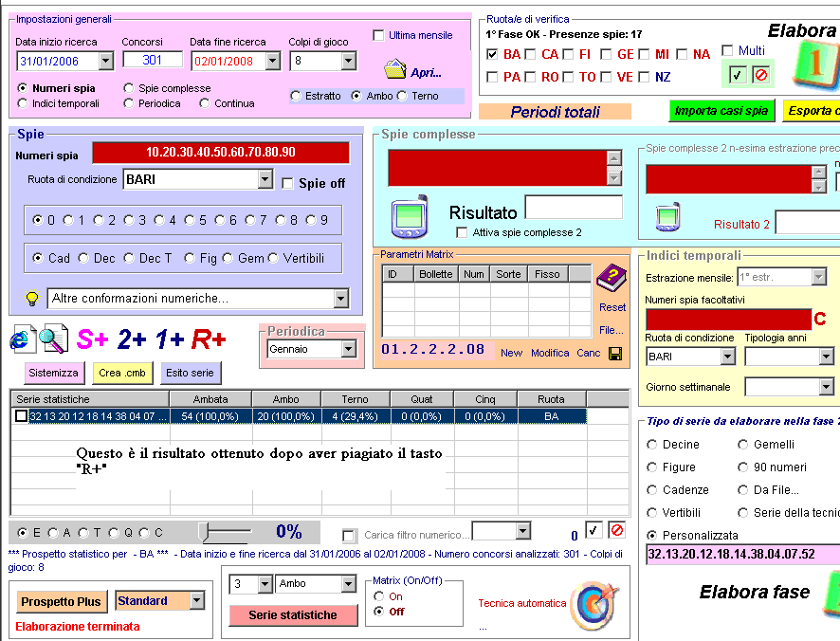Apply numeric filter with bottom checkmark icon
Screen dimensions: 840x641
[593, 530]
